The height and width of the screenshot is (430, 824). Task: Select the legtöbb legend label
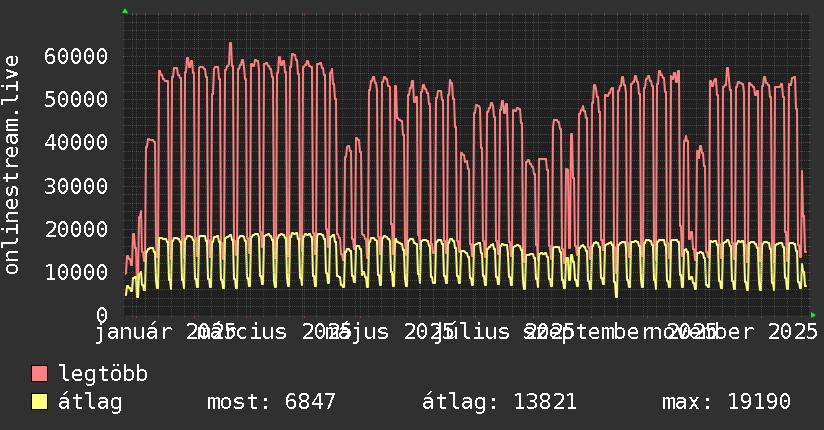[x=103, y=375]
